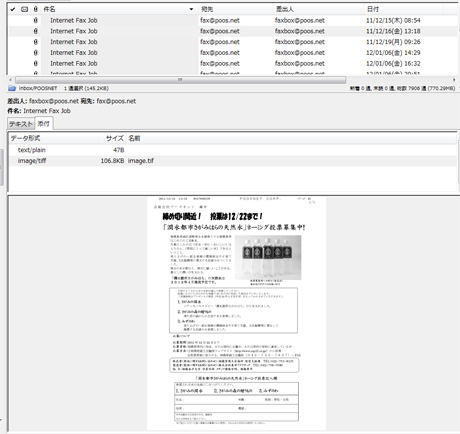The height and width of the screenshot is (434, 460).
Task: Click the fax image preview page
Action: [x=236, y=313]
